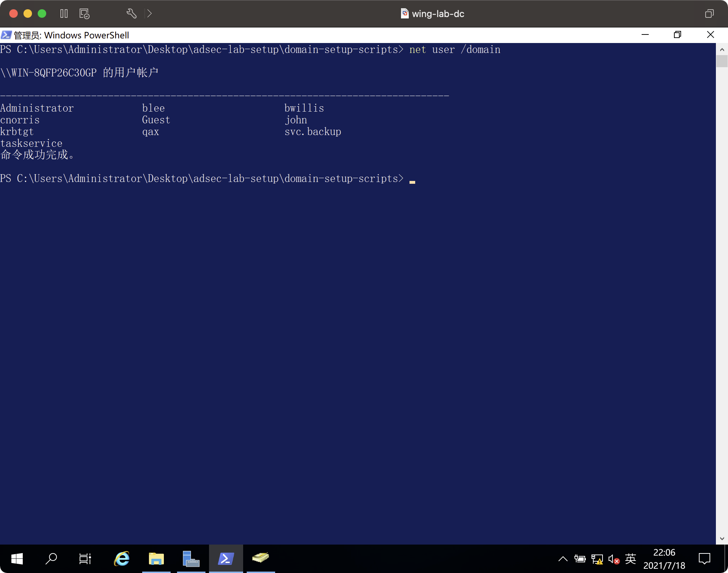Click the username 'blee'
This screenshot has height=573, width=728.
tap(153, 108)
